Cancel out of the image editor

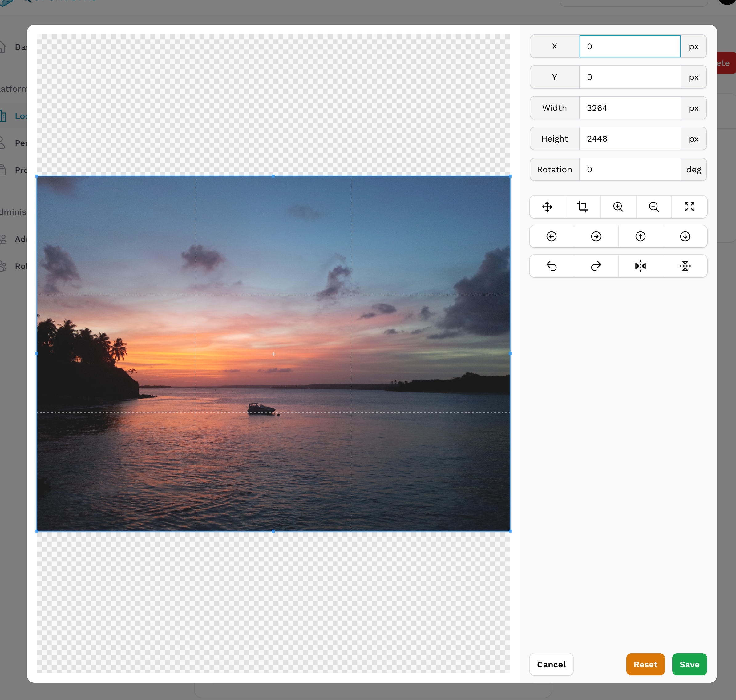pyautogui.click(x=551, y=664)
